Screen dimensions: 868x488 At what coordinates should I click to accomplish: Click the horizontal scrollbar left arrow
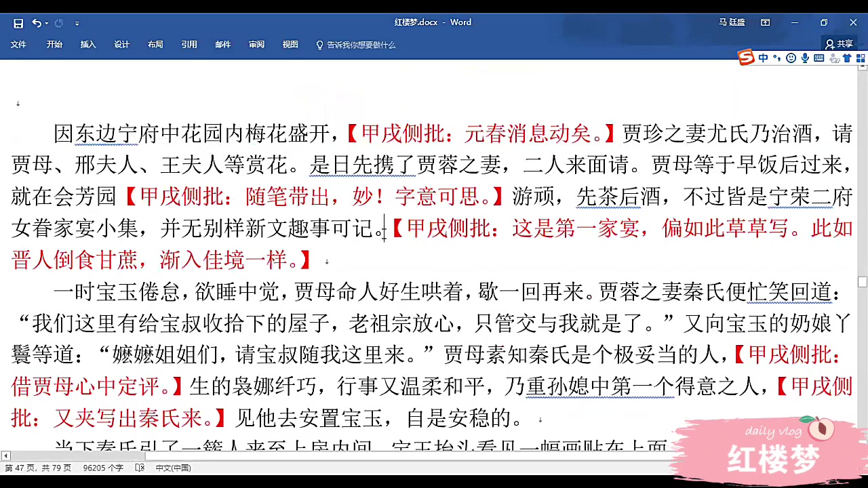click(5, 456)
